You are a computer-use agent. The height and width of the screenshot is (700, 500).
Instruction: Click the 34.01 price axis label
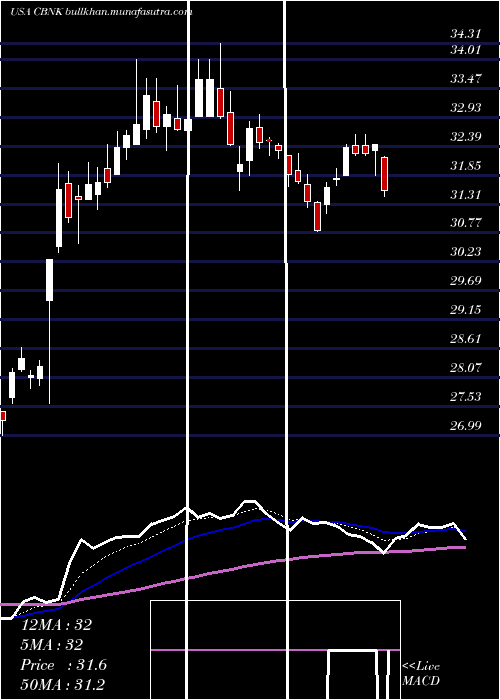point(466,50)
